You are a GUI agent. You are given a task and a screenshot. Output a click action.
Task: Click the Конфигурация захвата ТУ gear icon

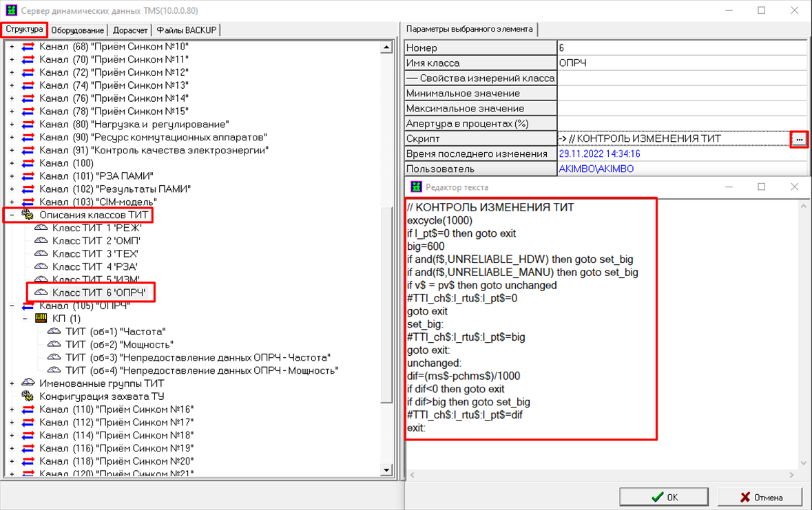(x=28, y=396)
